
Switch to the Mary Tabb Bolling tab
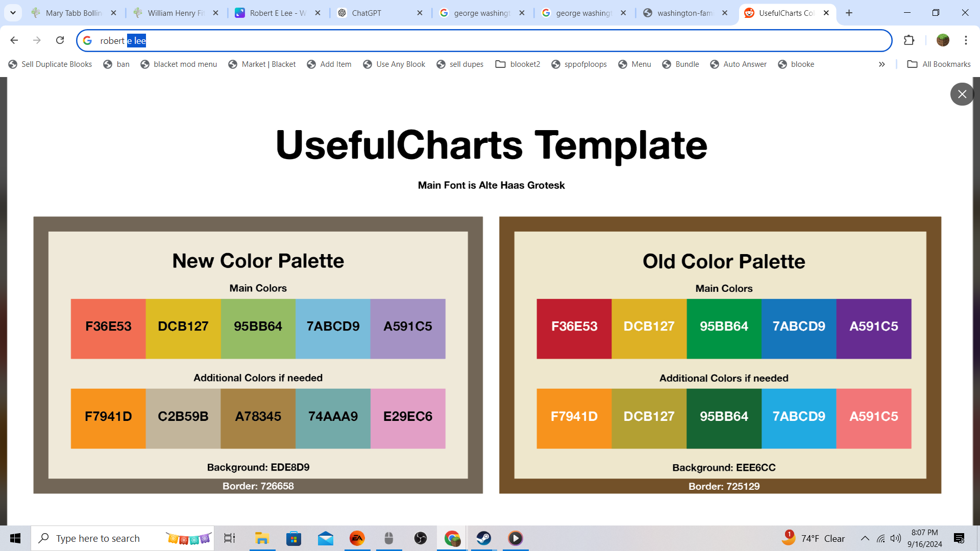coord(75,13)
